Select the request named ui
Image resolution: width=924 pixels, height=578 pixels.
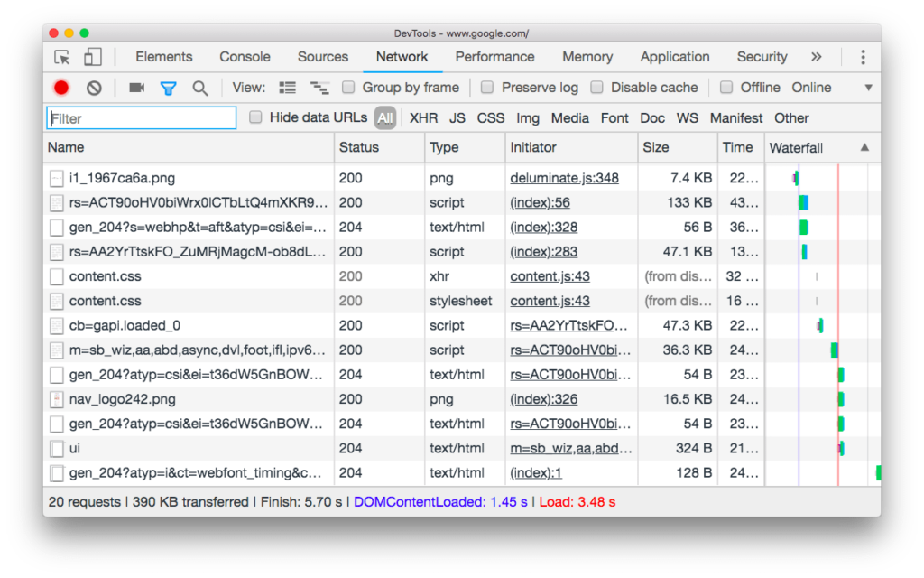coord(462,449)
